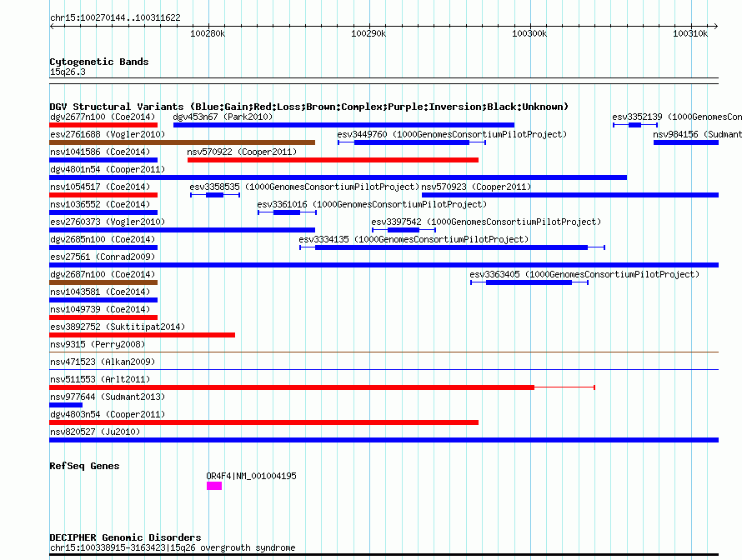Viewport: 742px width, 560px height.
Task: Click the esv3358535 variant label
Action: pos(304,187)
